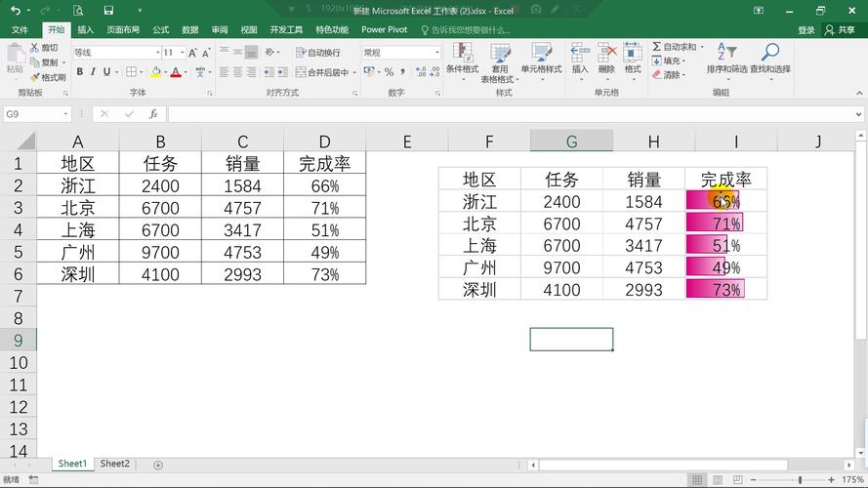
Task: Decrease the indent
Action: click(269, 72)
